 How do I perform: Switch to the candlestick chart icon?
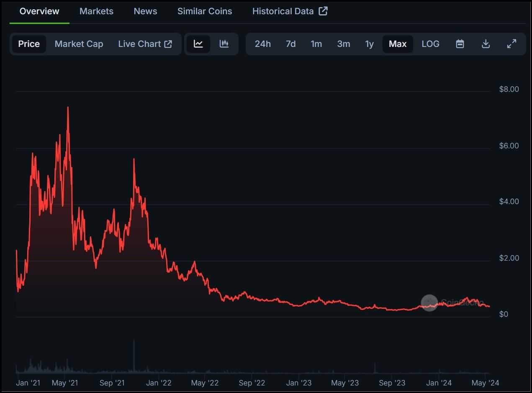224,44
